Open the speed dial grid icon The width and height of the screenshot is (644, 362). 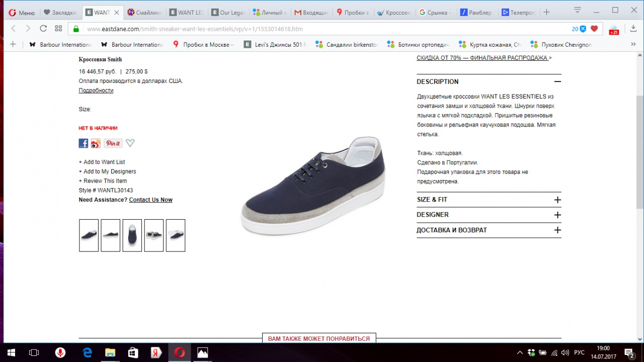tap(58, 29)
